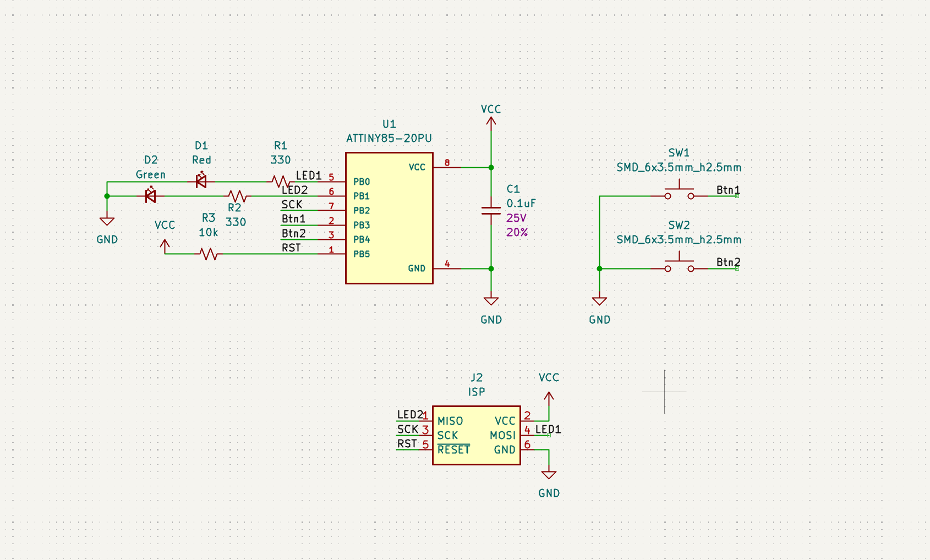
Task: Select the SCK net label near PB2
Action: (x=292, y=204)
